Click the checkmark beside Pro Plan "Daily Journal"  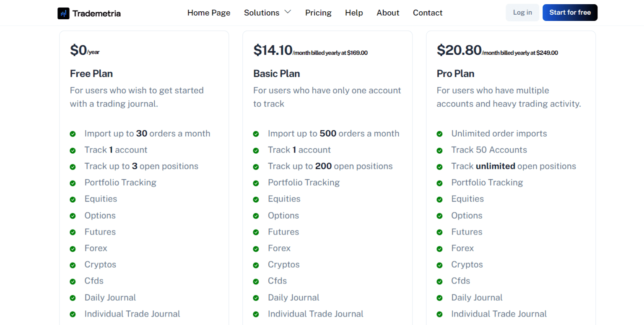click(x=439, y=298)
